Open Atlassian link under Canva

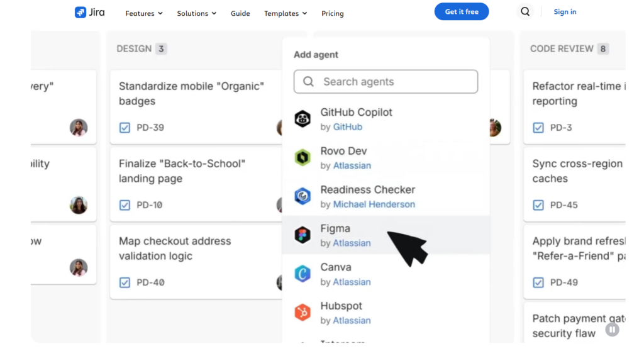tap(352, 282)
